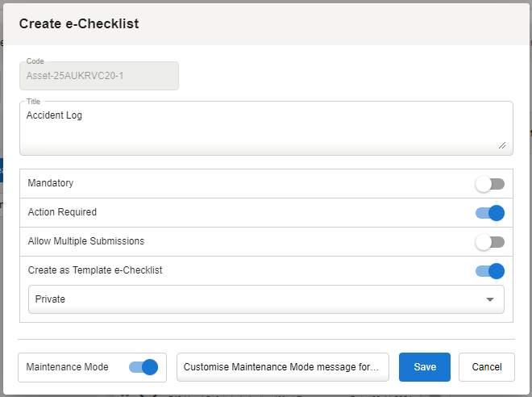Image resolution: width=532 pixels, height=397 pixels.
Task: Switch off the Maintenance Mode toggle
Action: click(143, 367)
